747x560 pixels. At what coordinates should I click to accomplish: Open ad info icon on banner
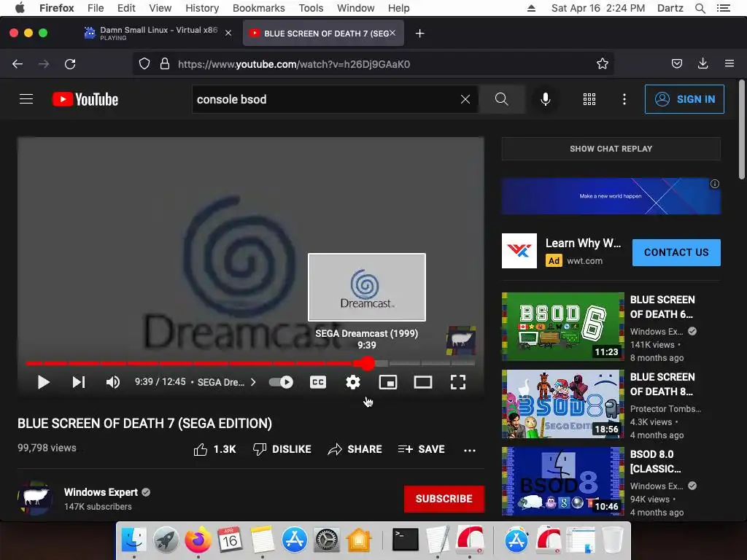click(715, 184)
